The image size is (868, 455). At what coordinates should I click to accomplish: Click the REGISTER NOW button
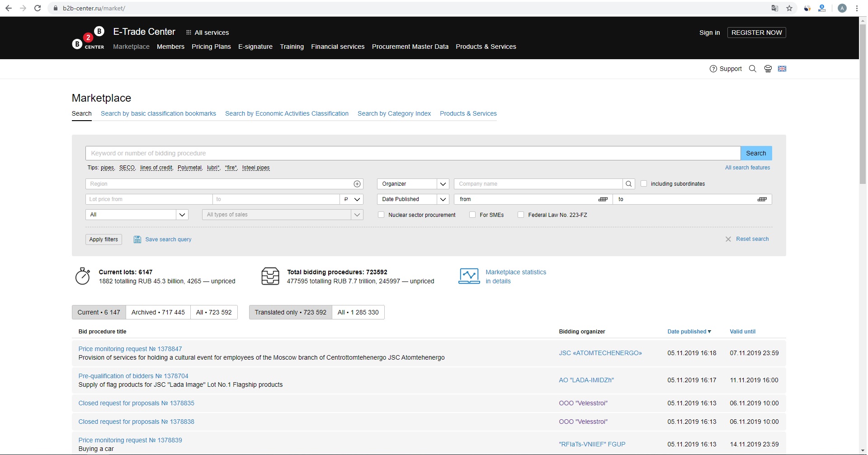coord(756,33)
